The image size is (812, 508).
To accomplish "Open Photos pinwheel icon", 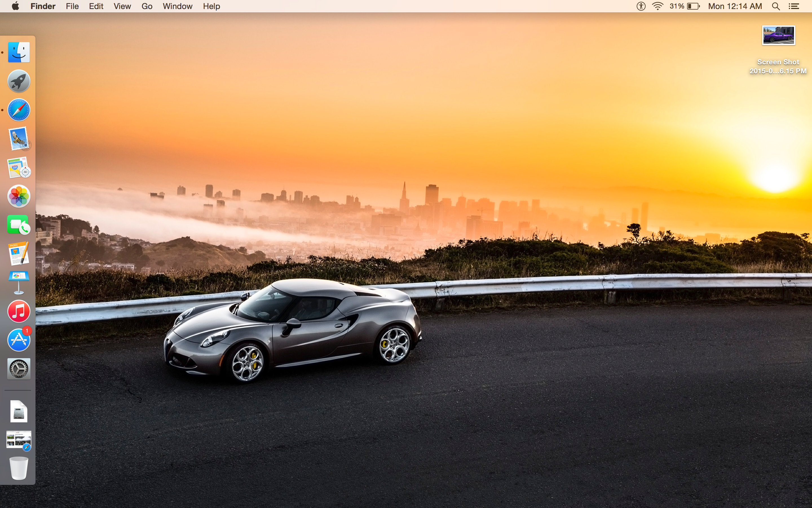I will [x=19, y=196].
